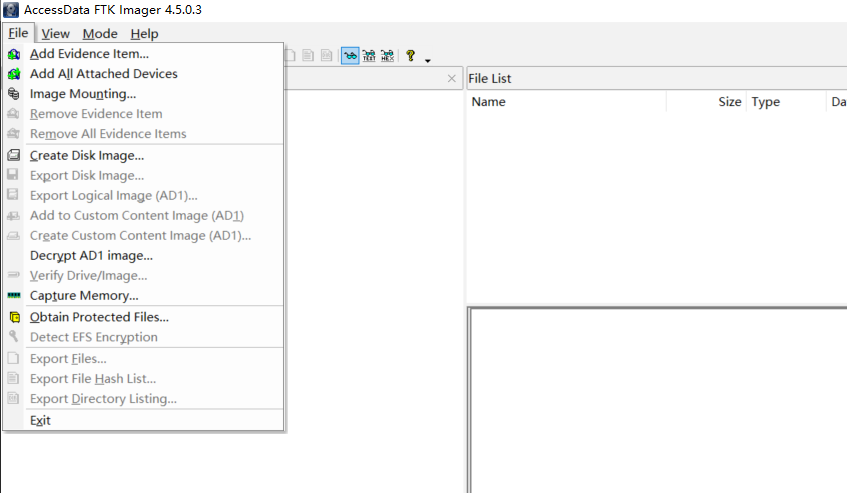Click the Add Evidence Item icon
This screenshot has width=847, height=493.
[x=14, y=54]
